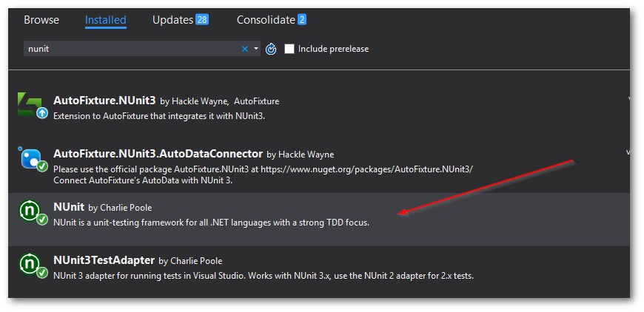Image resolution: width=644 pixels, height=312 pixels.
Task: Click the 28 count badge on Updates
Action: coord(201,20)
